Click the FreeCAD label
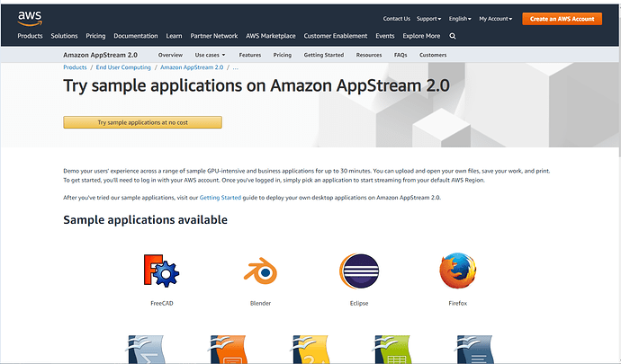 (162, 304)
